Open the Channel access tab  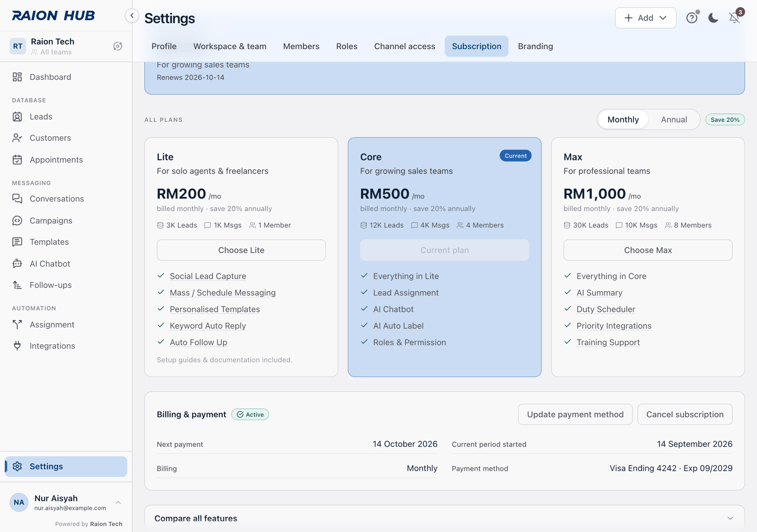[x=405, y=46]
